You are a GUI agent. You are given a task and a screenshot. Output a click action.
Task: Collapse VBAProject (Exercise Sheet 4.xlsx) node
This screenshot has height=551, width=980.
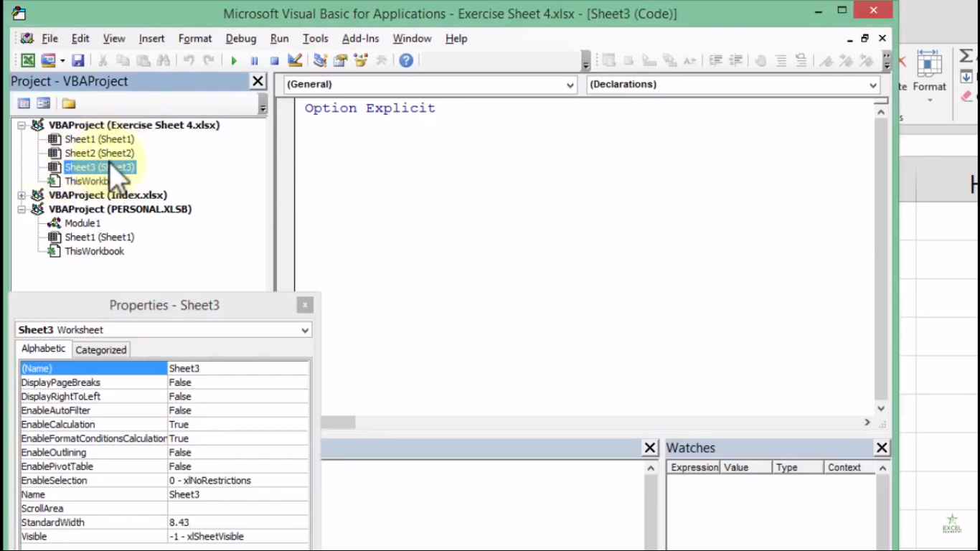point(22,126)
